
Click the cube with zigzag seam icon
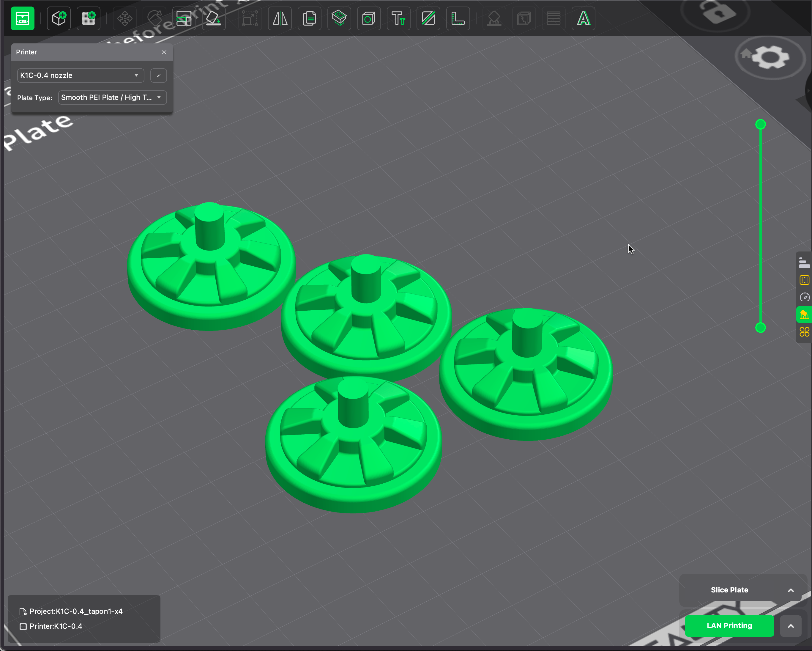pos(524,18)
